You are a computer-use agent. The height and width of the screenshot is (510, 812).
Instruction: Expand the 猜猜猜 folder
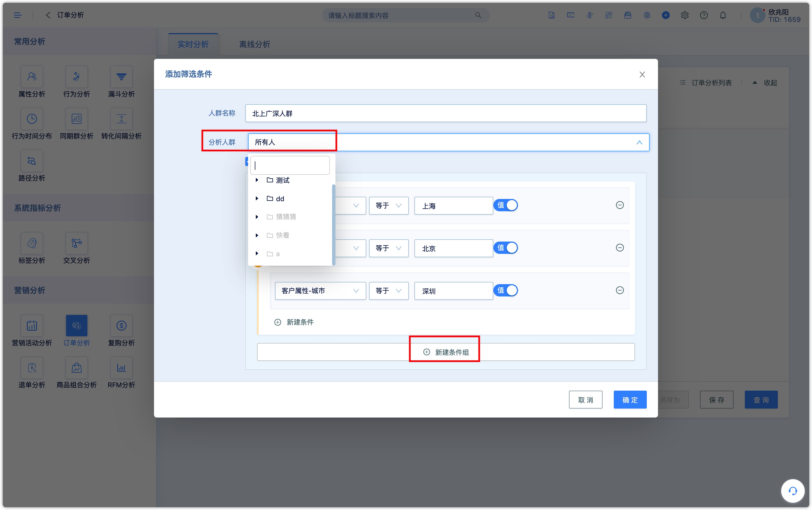click(x=257, y=217)
